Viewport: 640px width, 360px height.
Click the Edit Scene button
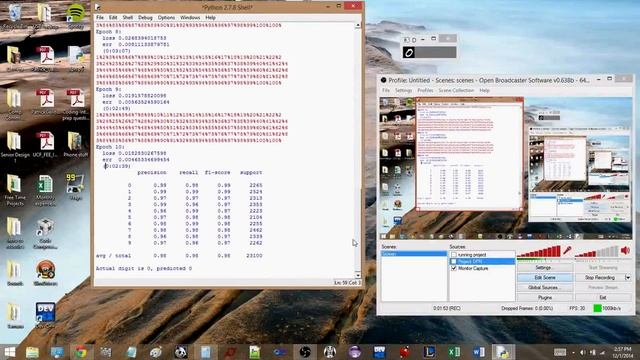[544, 278]
